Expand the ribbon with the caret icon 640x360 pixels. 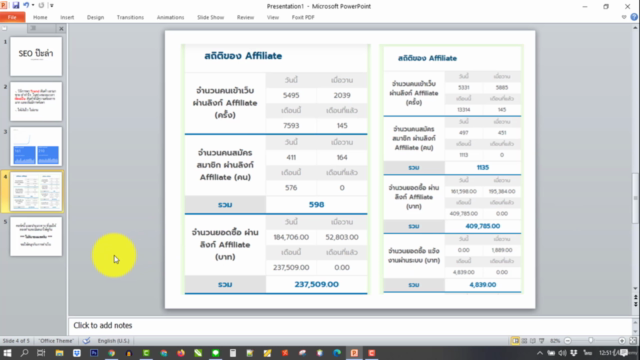pos(624,17)
